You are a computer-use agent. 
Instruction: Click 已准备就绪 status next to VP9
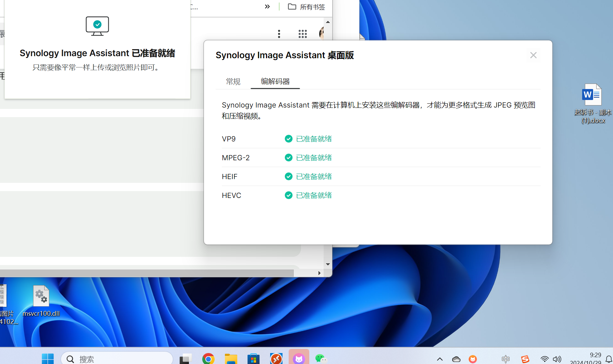(x=314, y=139)
